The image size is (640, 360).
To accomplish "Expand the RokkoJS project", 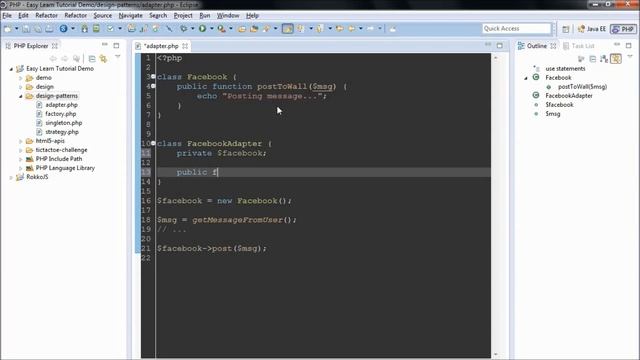I will (x=11, y=177).
